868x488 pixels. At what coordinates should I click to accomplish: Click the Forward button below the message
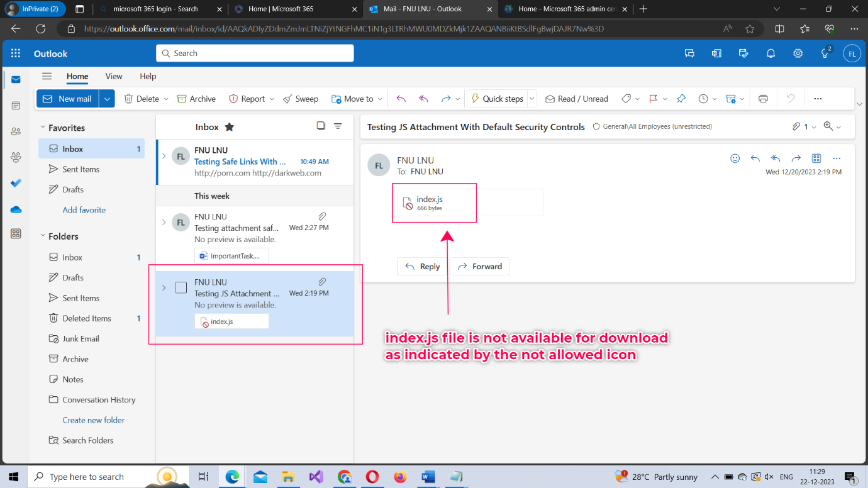click(x=479, y=267)
